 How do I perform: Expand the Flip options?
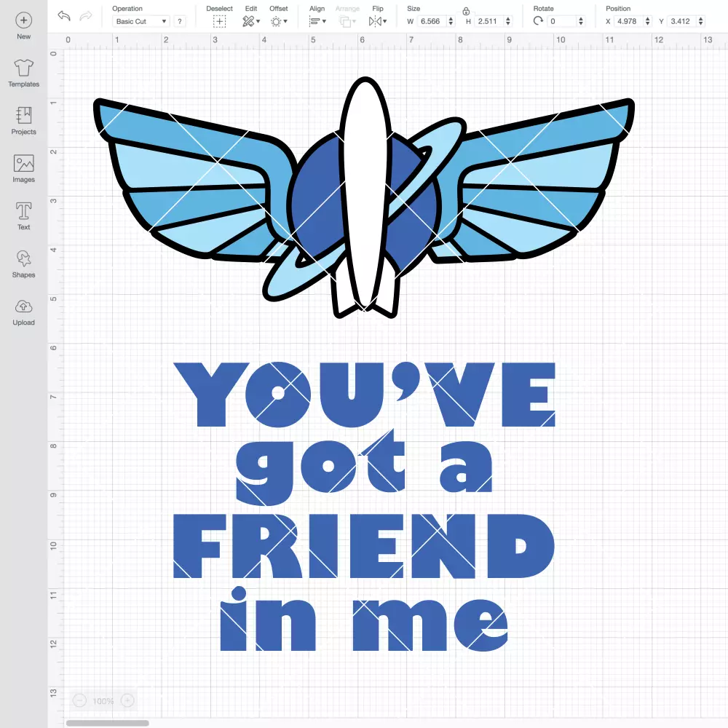point(378,21)
